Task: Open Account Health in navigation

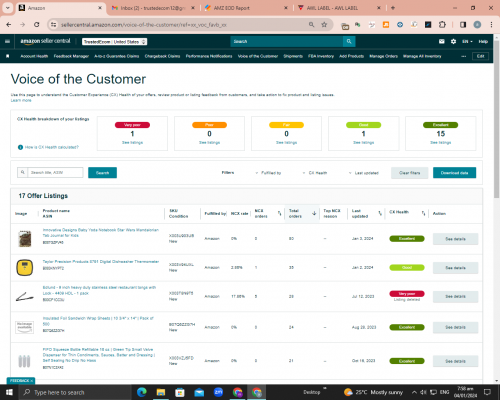Action: [x=34, y=56]
